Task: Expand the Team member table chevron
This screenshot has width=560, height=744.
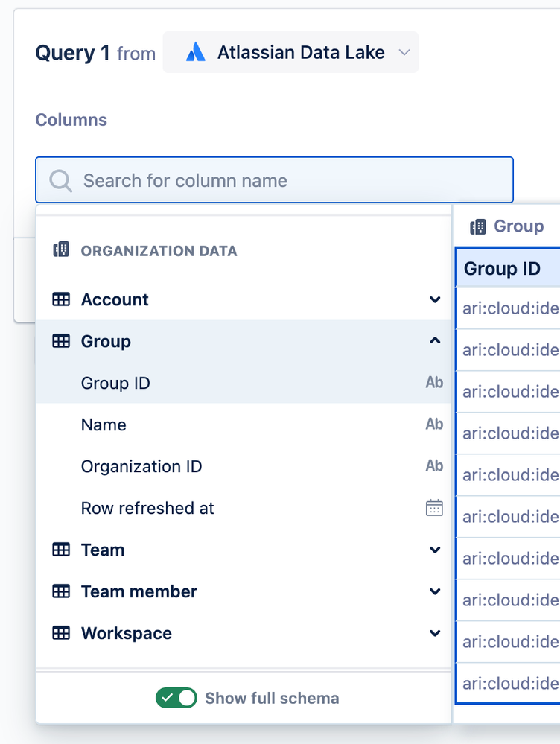Action: [435, 591]
